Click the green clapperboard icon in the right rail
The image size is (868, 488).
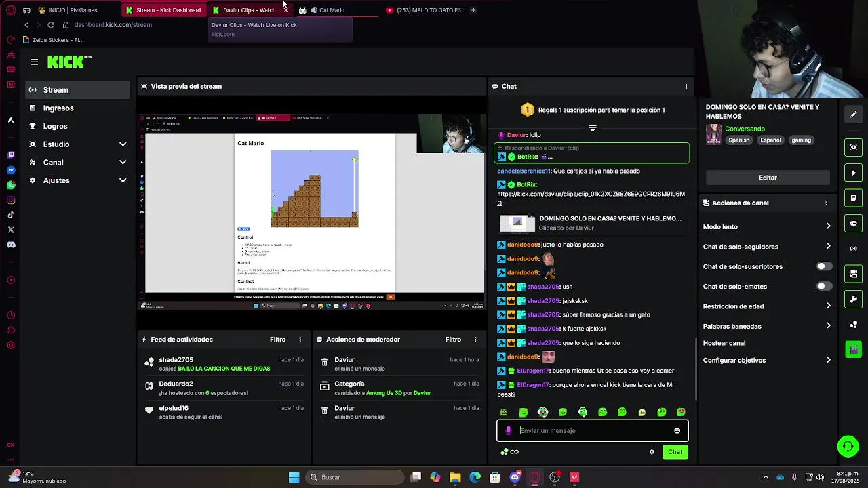[853, 350]
